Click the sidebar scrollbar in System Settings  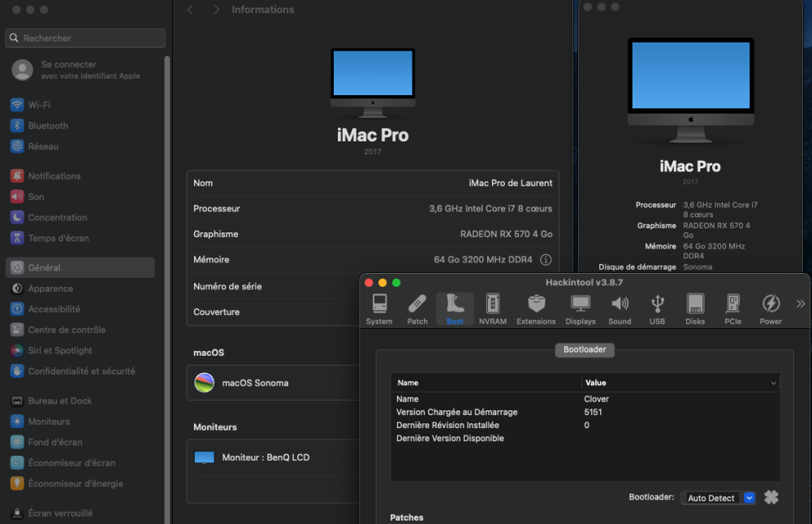click(166, 290)
